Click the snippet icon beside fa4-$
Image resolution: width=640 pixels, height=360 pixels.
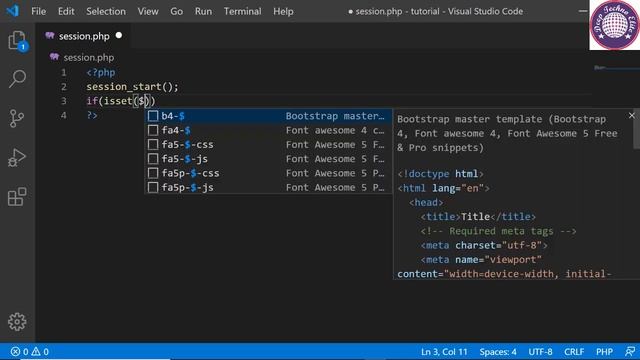coord(153,130)
